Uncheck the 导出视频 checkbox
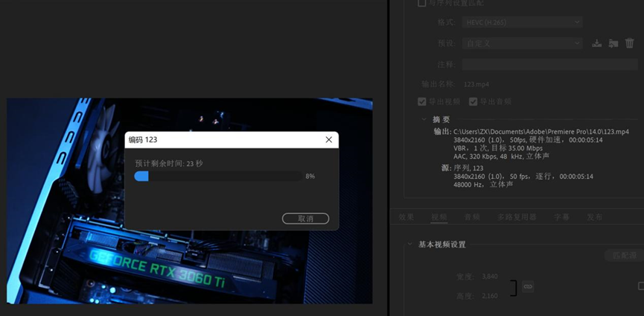This screenshot has height=316, width=644. [x=422, y=101]
